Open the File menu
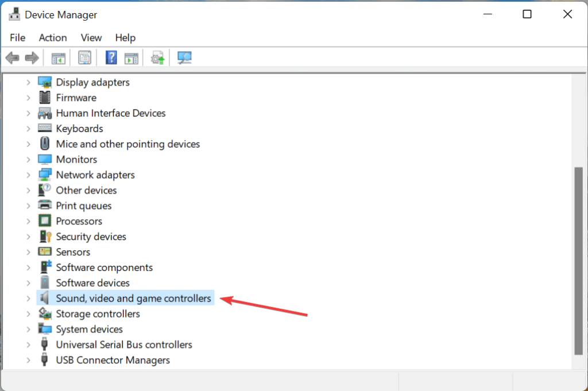The height and width of the screenshot is (391, 588). point(17,38)
